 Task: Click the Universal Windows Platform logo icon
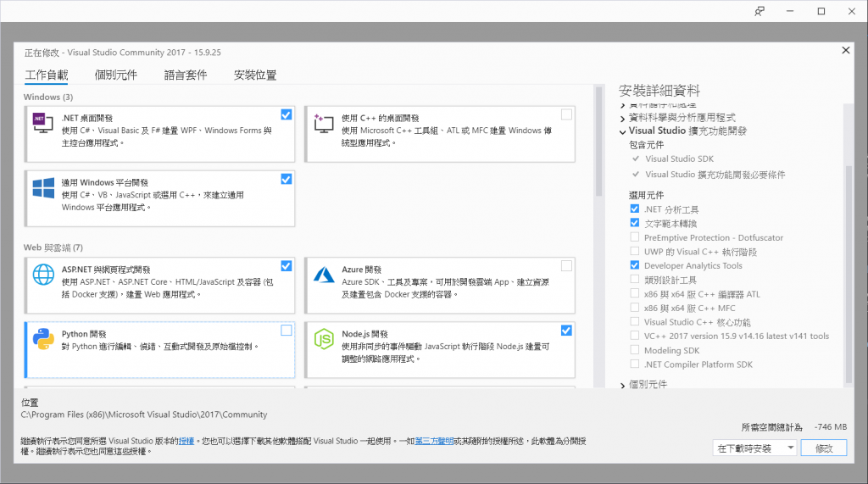tap(43, 188)
